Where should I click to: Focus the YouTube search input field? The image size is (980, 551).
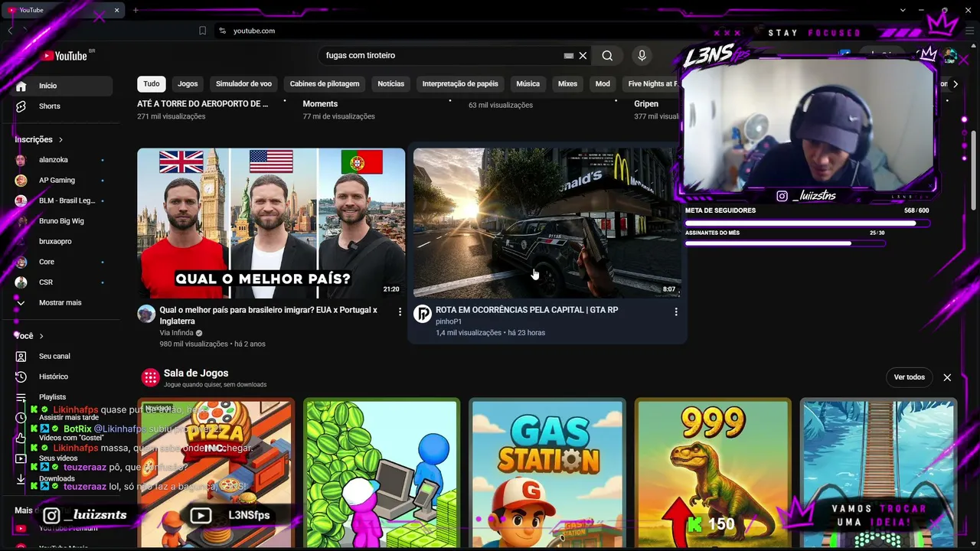tap(443, 56)
